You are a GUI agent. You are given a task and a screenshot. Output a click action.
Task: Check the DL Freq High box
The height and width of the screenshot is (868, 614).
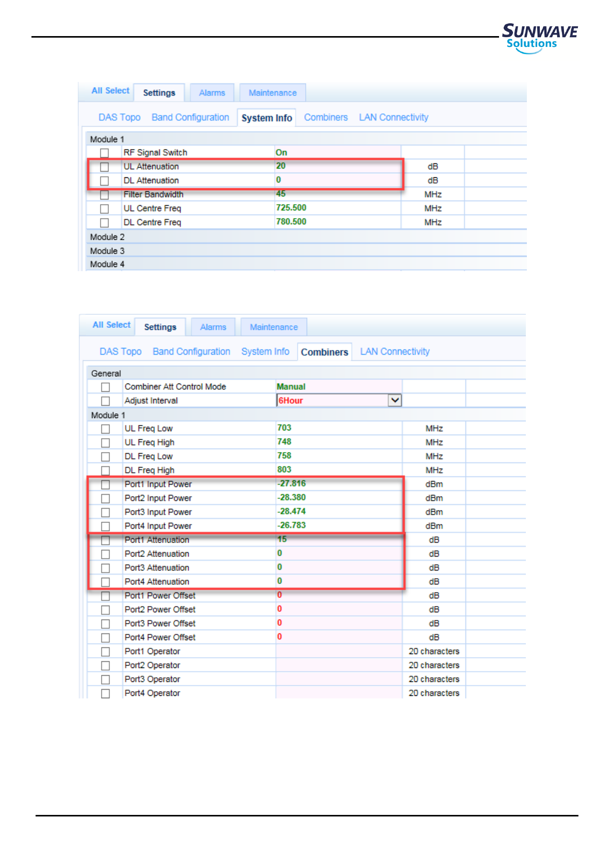[x=105, y=471]
